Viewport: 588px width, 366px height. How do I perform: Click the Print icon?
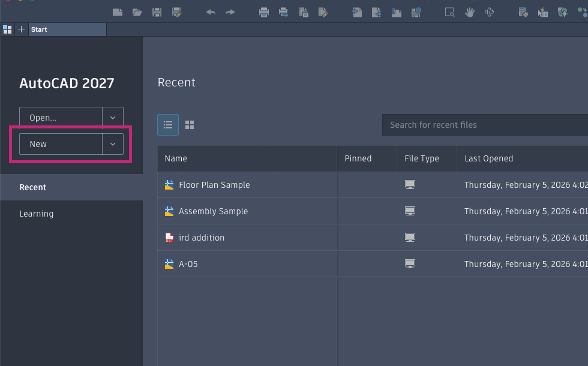tap(264, 13)
